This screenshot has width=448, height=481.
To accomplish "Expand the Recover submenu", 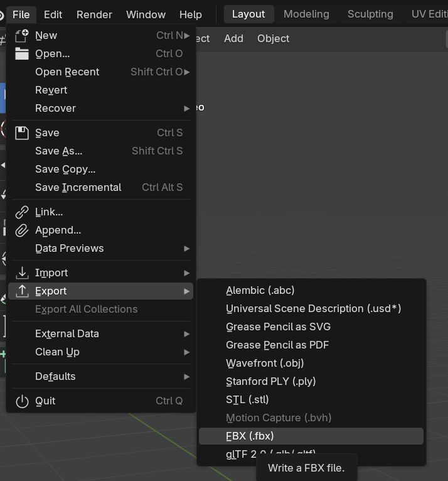I will point(101,108).
